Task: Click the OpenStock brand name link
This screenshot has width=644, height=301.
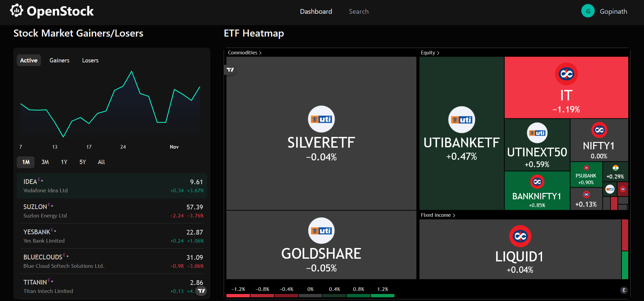Action: coord(60,11)
